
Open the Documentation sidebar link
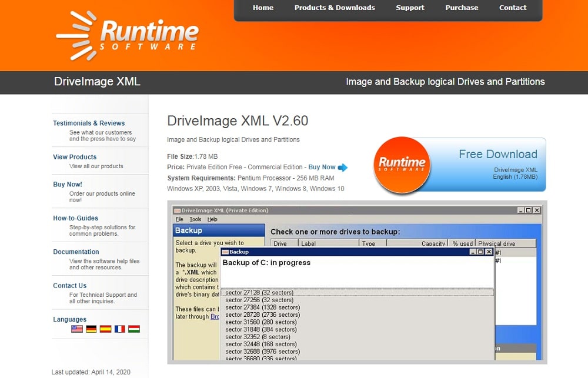click(x=76, y=252)
